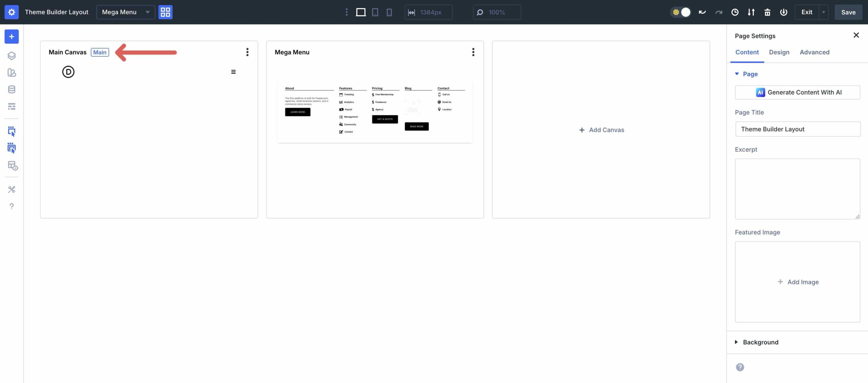Viewport: 868px width, 383px height.
Task: Click the Save button
Action: [848, 12]
